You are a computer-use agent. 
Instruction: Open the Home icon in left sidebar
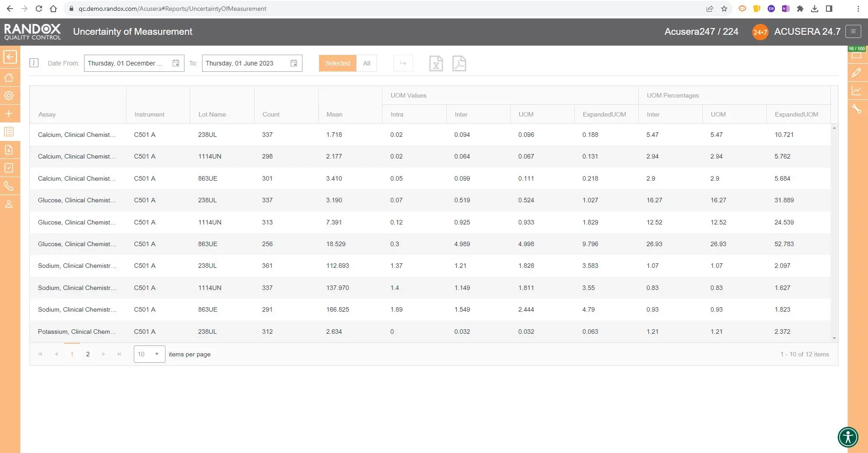tap(9, 78)
